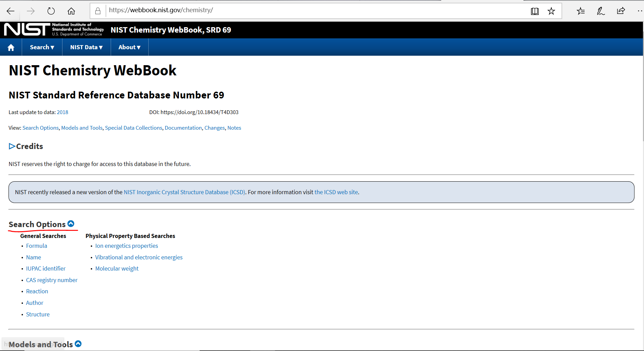
Task: Go back with the browser back arrow
Action: coord(11,11)
